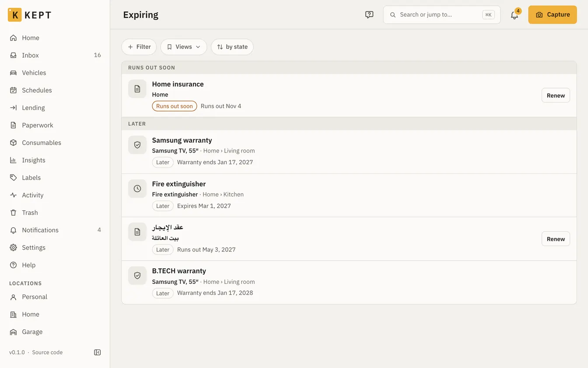Click the Samsung warranty shield icon
588x368 pixels.
(137, 145)
